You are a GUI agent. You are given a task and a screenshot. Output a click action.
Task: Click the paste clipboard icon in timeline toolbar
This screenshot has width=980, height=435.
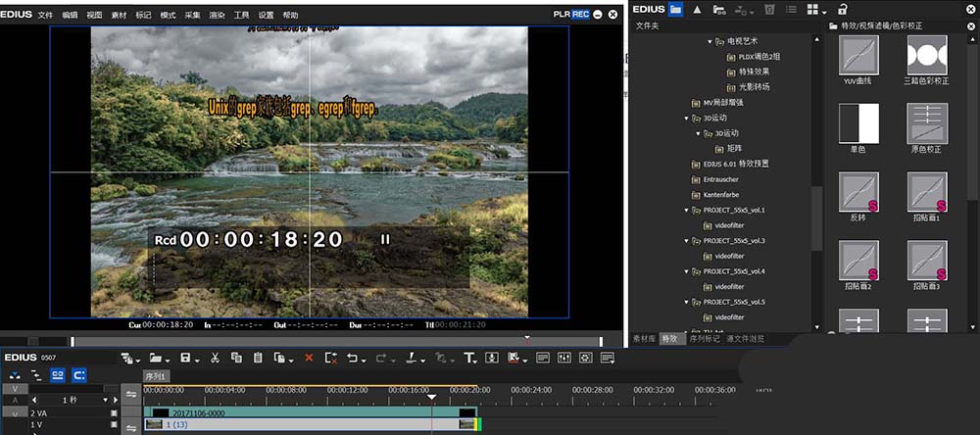coord(258,358)
